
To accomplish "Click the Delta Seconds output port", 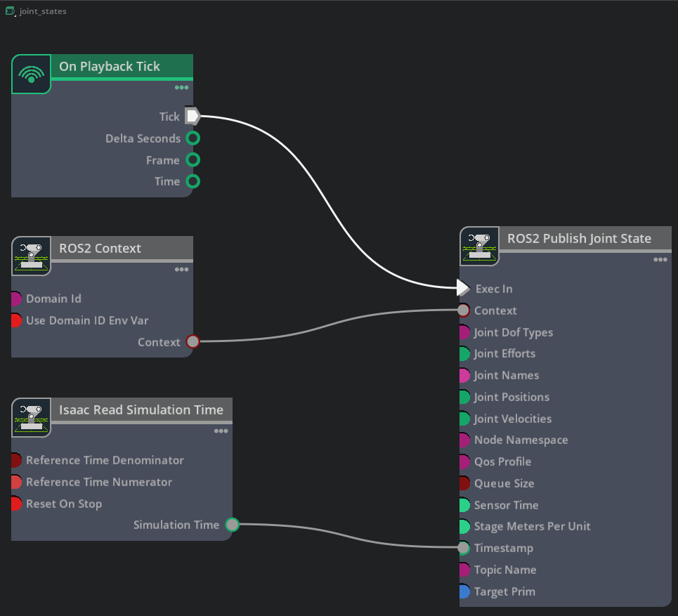I will click(x=193, y=138).
